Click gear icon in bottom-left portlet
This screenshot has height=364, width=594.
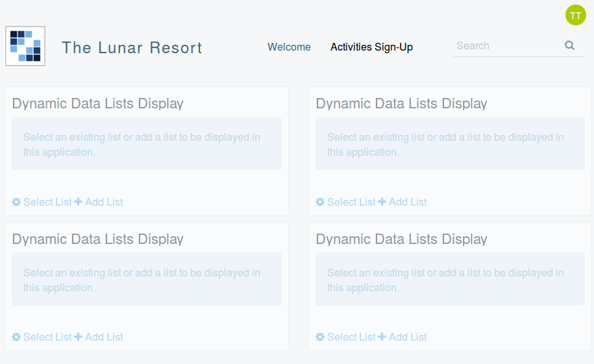point(16,337)
